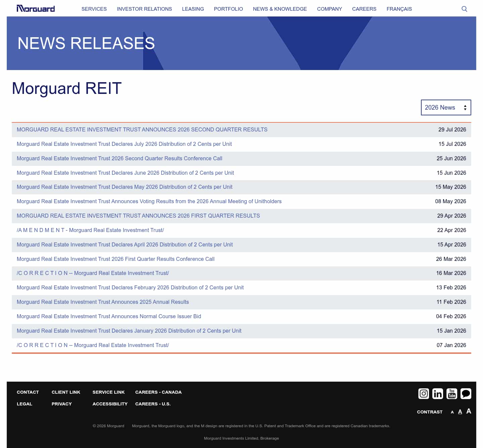483x448 pixels.
Task: Open July 2026 Distribution news release
Action: (x=124, y=144)
